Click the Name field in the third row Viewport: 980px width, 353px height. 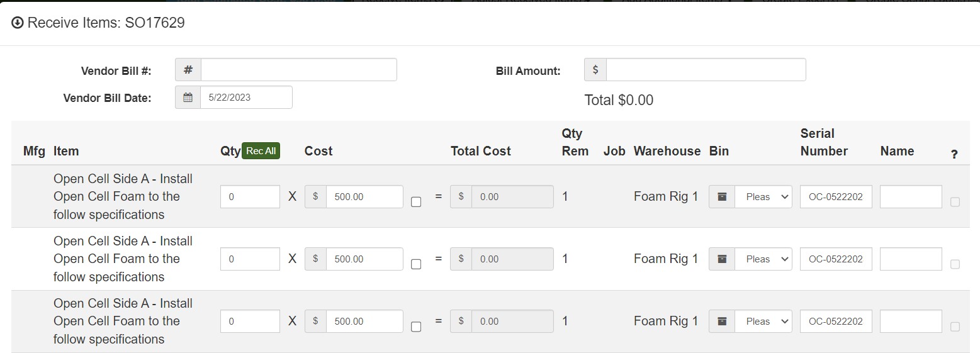coord(911,322)
